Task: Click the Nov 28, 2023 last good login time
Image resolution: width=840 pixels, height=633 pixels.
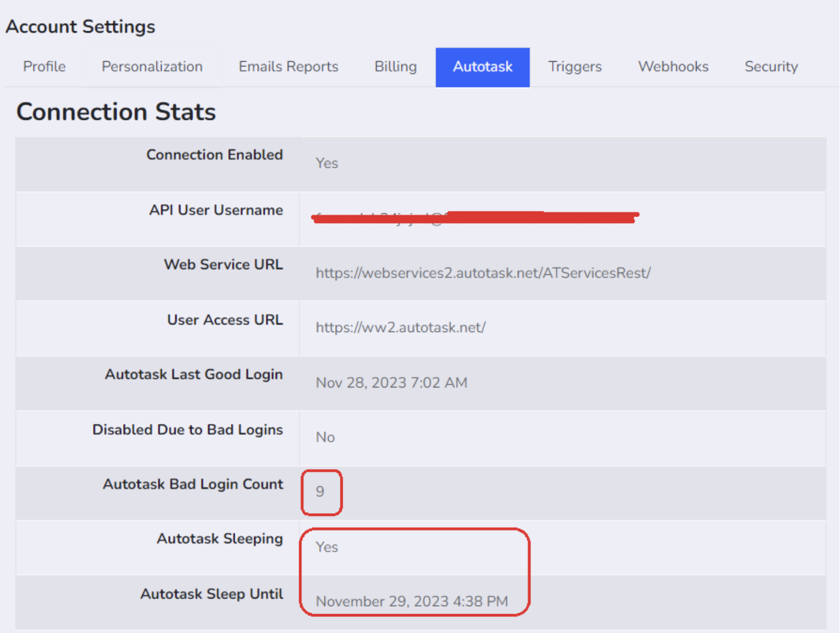Action: click(391, 383)
